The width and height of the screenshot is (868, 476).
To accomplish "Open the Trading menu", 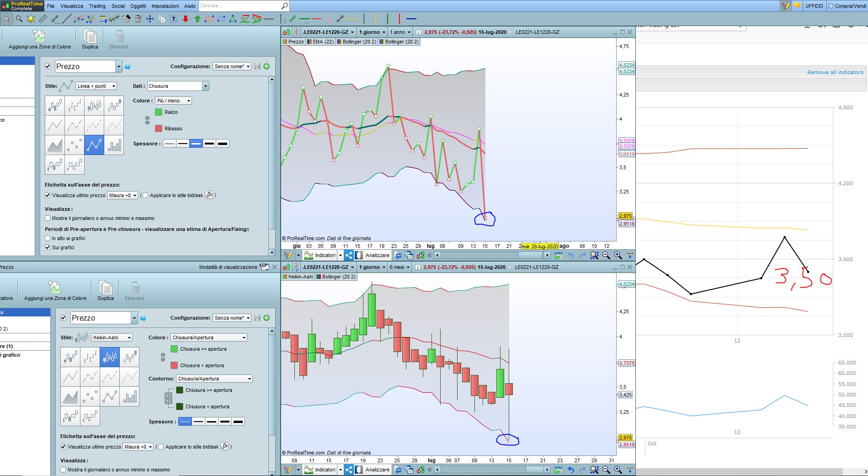I will click(97, 6).
